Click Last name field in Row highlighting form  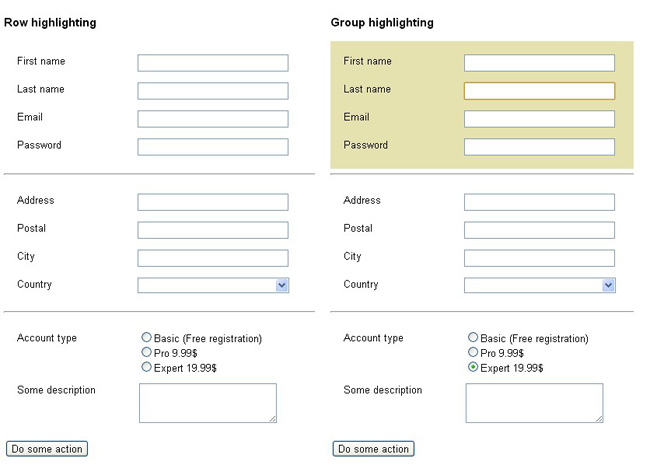coord(213,91)
